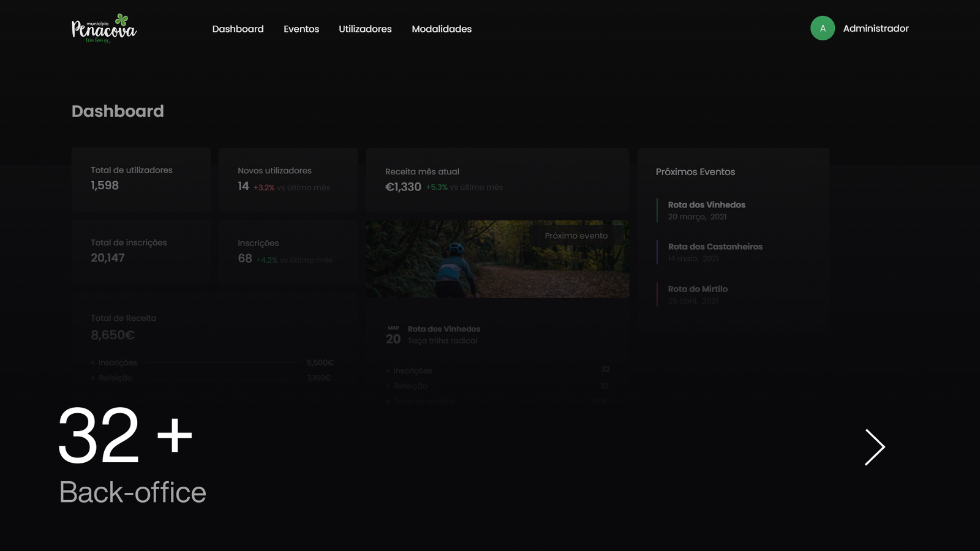Click the MAR 20 calendar date badge
Image resolution: width=980 pixels, height=551 pixels.
[393, 334]
